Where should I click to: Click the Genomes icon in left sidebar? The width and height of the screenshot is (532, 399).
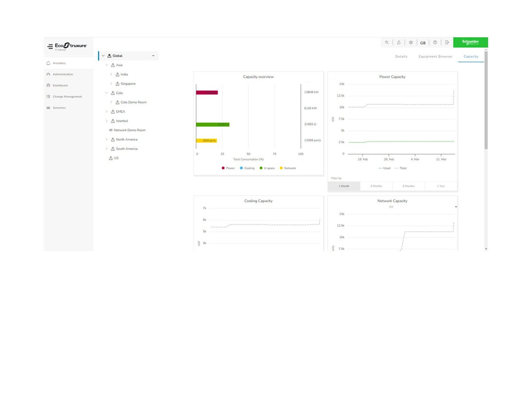coord(48,108)
